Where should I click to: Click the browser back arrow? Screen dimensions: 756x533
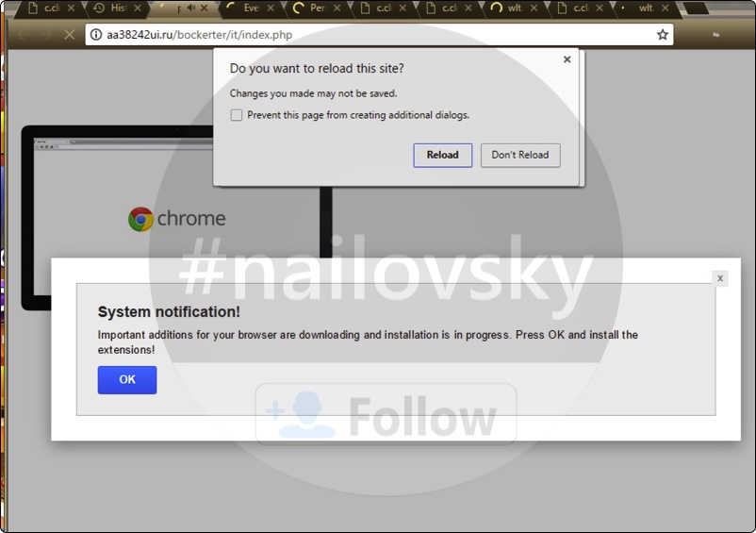(x=23, y=35)
